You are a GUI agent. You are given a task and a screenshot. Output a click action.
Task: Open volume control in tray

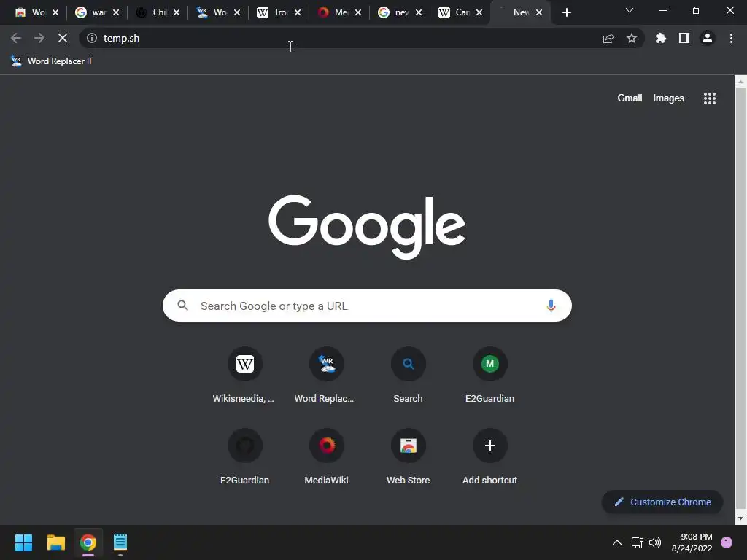(655, 542)
